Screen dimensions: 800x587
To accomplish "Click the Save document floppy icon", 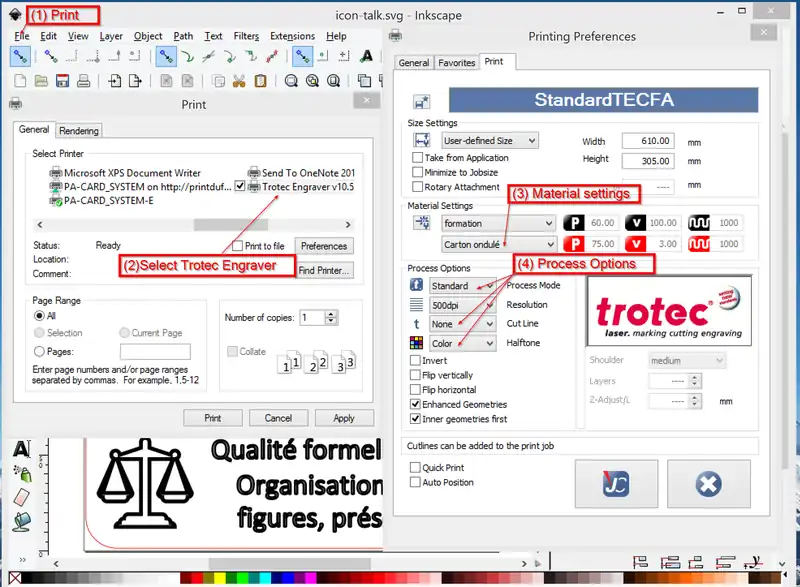I will (x=62, y=81).
